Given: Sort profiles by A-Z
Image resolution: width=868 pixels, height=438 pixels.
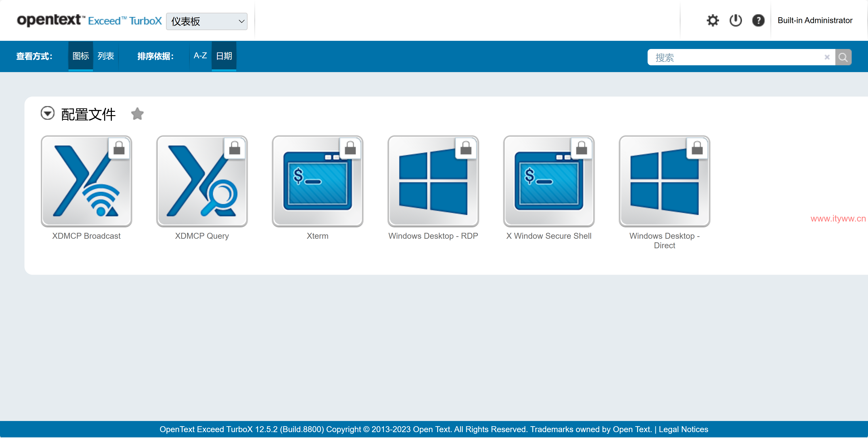Looking at the screenshot, I should pyautogui.click(x=200, y=56).
